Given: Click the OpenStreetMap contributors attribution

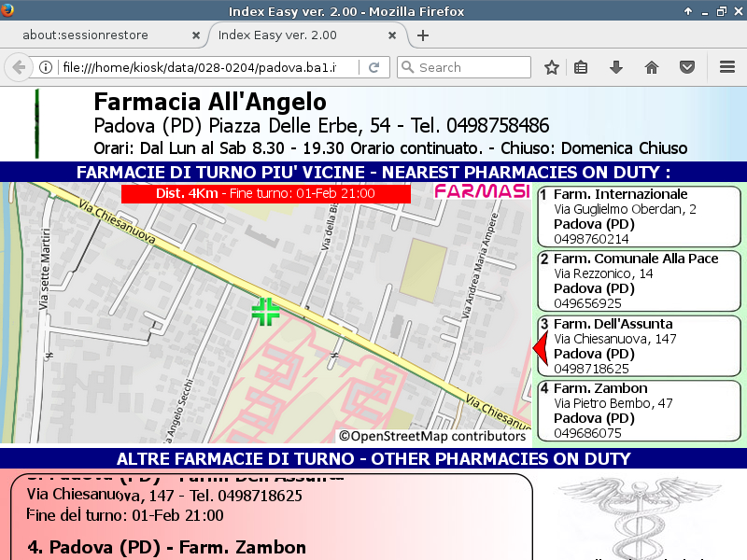Looking at the screenshot, I should click(x=432, y=436).
